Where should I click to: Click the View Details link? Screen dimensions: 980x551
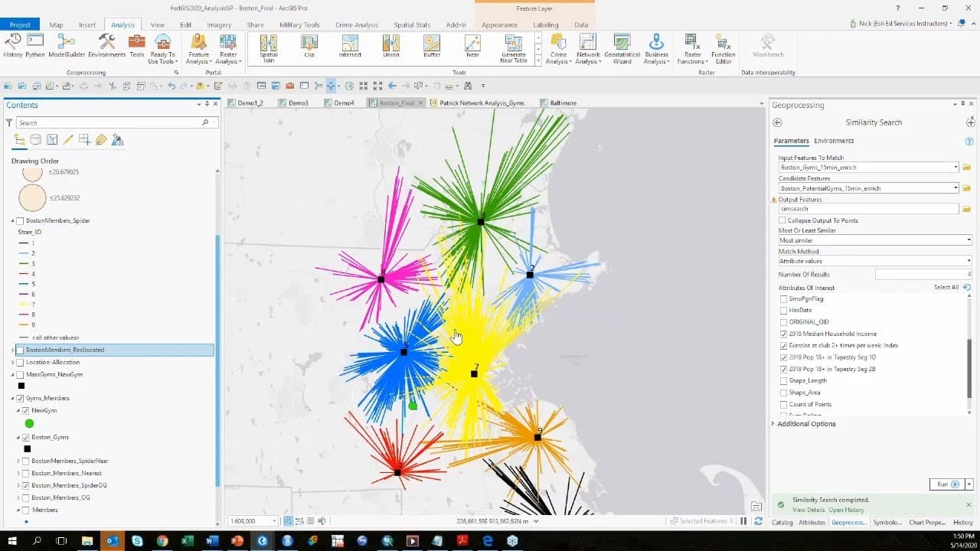pos(808,510)
